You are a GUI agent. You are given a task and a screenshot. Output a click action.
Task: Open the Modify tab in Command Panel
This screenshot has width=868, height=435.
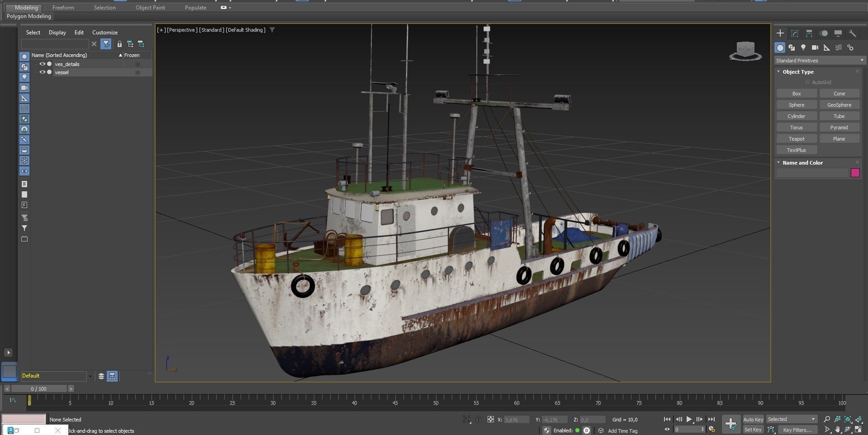click(795, 33)
